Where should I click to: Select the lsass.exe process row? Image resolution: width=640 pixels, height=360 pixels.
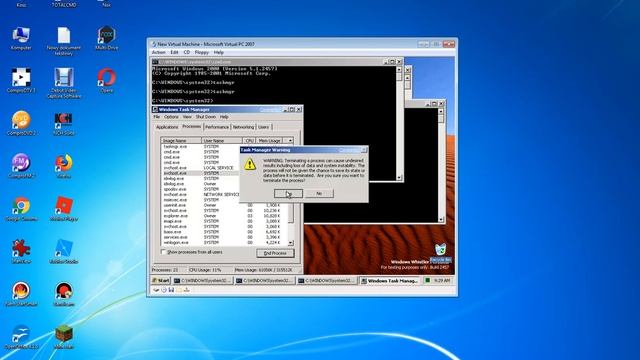(224, 232)
